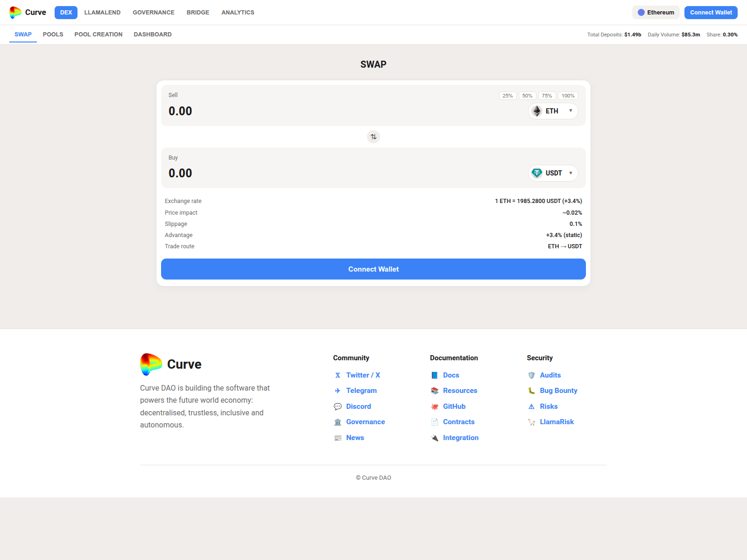Click the Contracts page icon
This screenshot has height=560, width=747.
point(435,422)
